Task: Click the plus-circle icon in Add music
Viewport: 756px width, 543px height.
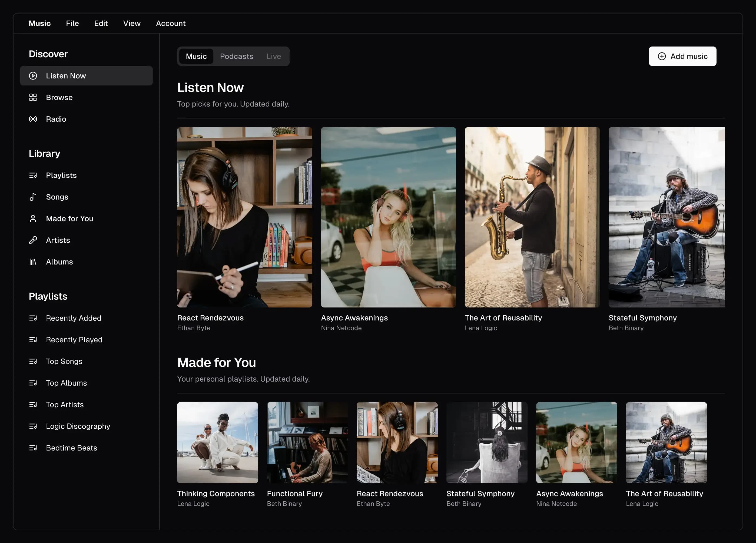Action: 662,56
